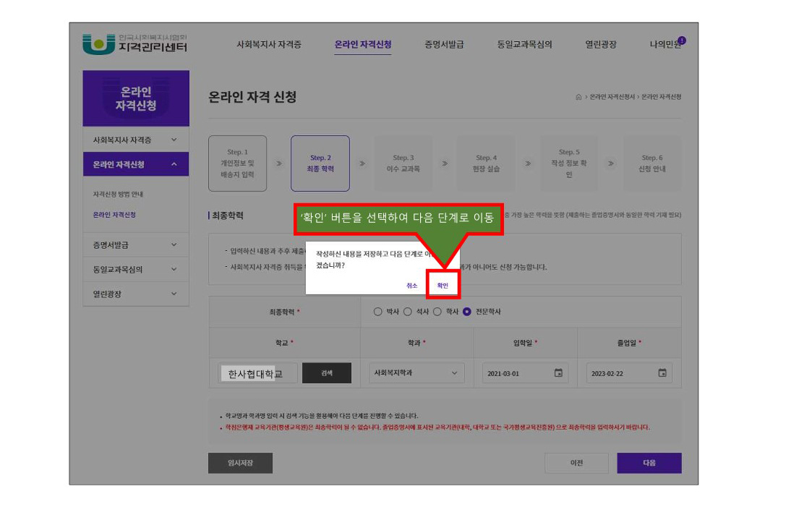Click the 이전 button
Image resolution: width=812 pixels, height=507 pixels.
click(x=576, y=463)
